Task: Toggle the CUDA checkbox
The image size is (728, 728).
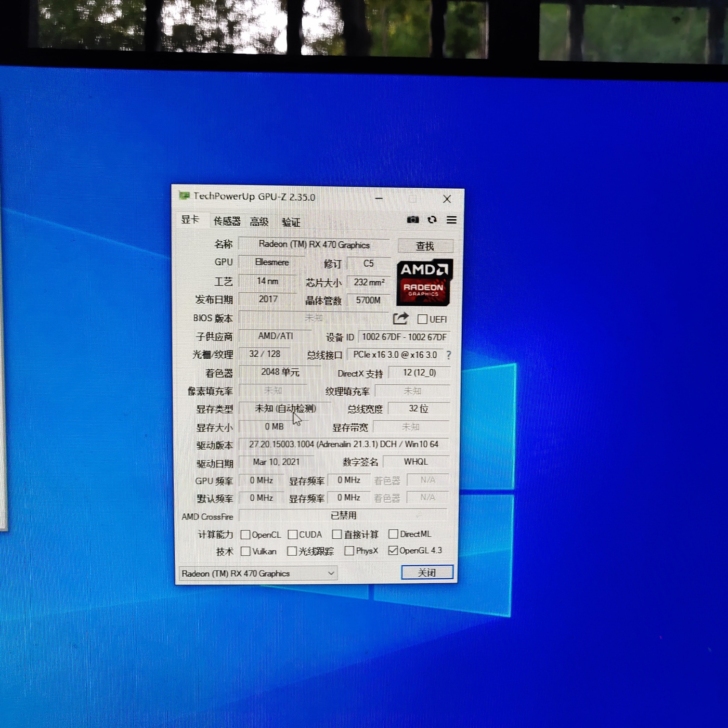Action: (x=292, y=534)
